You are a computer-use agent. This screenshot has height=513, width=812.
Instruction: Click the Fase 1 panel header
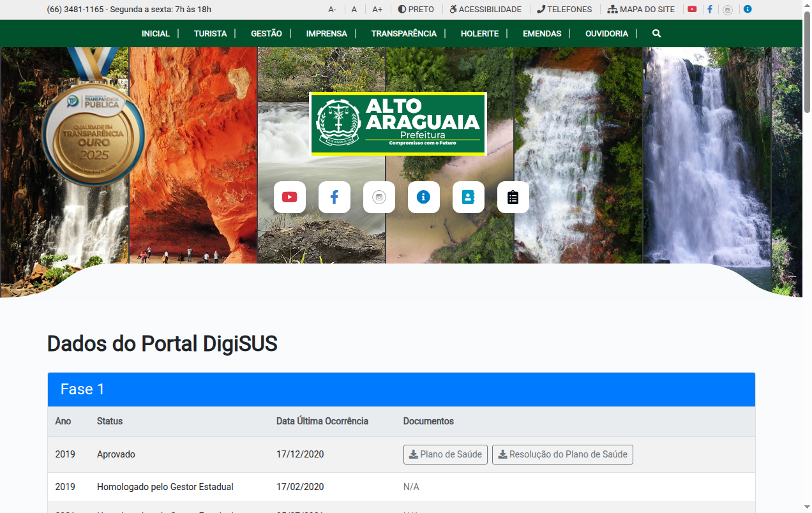pos(402,389)
